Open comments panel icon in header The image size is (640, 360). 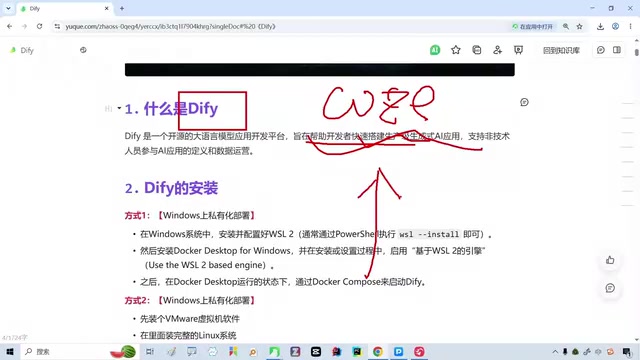[x=600, y=50]
